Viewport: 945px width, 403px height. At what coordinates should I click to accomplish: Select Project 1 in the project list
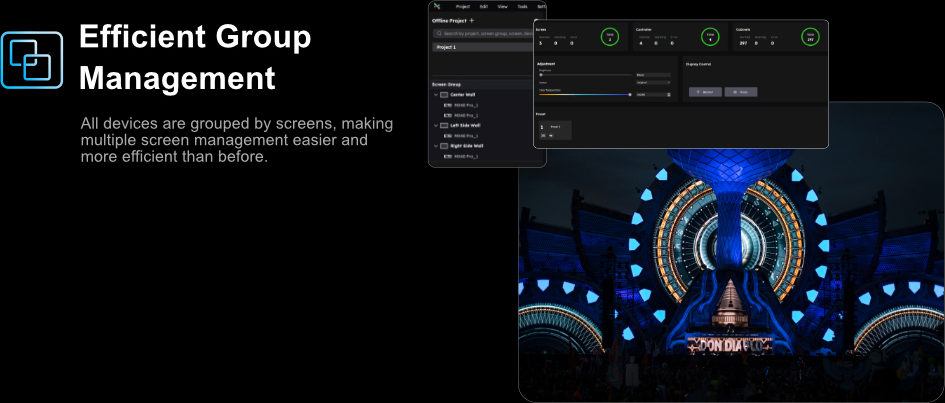tap(446, 47)
